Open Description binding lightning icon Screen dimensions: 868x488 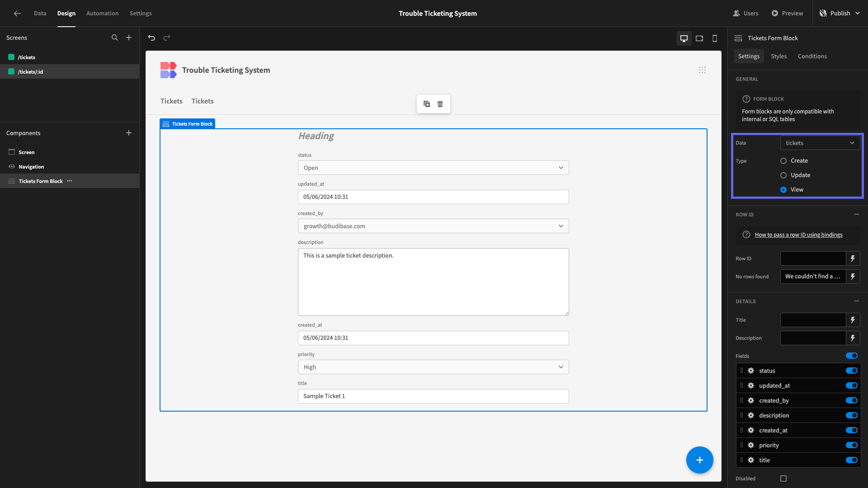point(853,338)
